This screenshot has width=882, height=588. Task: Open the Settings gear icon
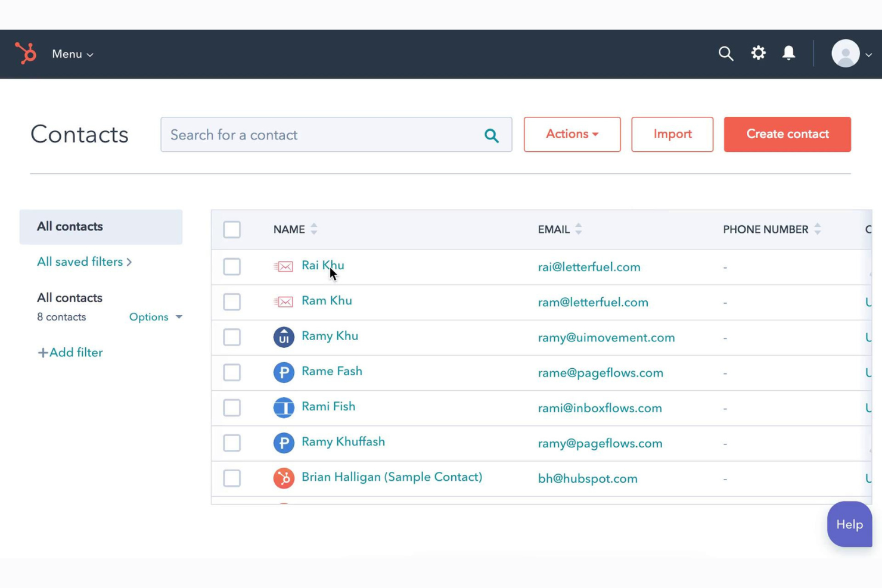tap(758, 53)
